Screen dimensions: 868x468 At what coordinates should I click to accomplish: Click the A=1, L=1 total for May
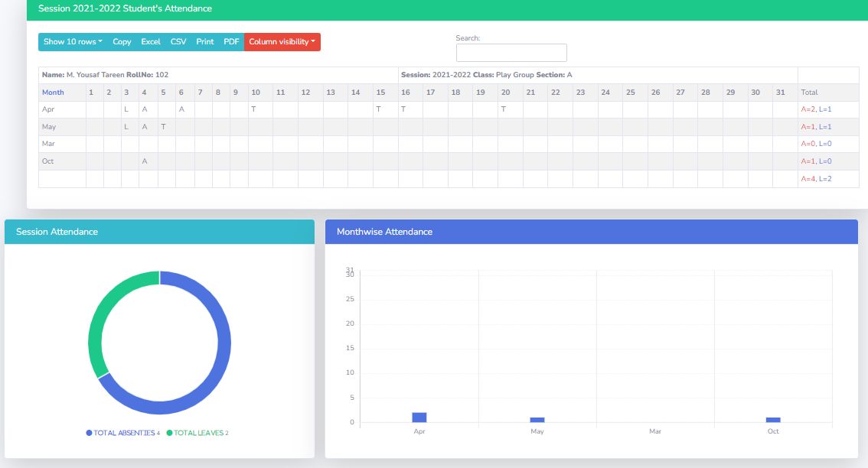point(816,127)
